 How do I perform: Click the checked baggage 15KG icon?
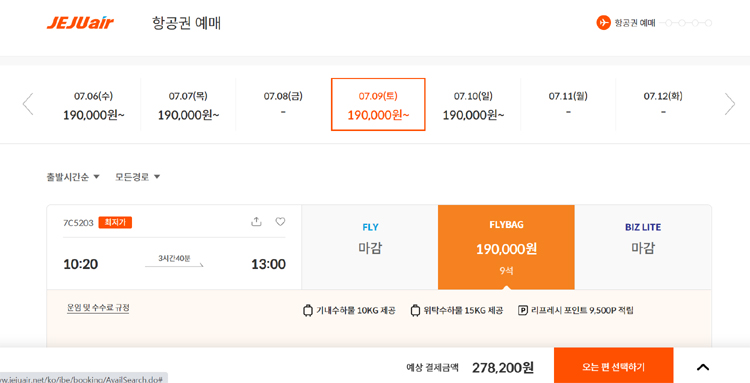pyautogui.click(x=415, y=311)
